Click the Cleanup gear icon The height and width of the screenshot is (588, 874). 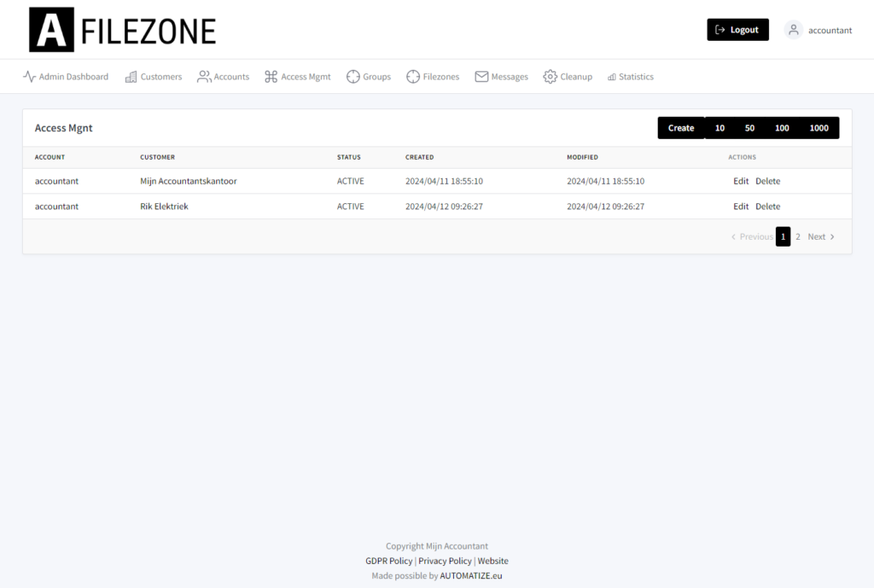[551, 76]
